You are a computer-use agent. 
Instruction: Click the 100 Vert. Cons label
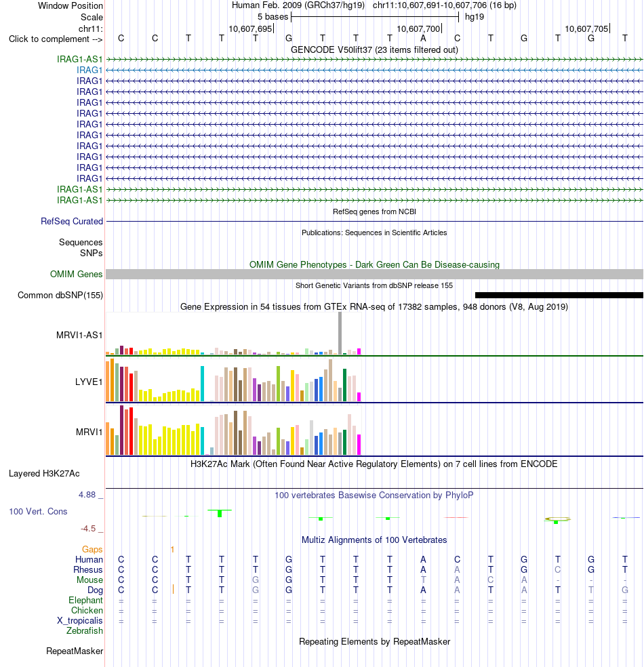[x=38, y=512]
